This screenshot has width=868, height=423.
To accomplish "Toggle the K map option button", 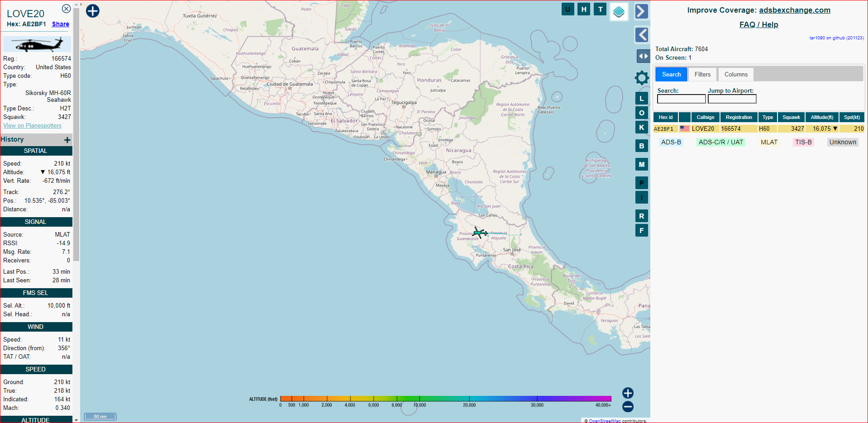I will pyautogui.click(x=641, y=128).
